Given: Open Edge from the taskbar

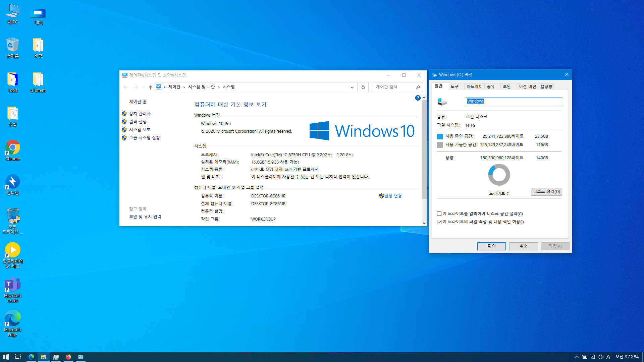Looking at the screenshot, I should click(x=31, y=357).
